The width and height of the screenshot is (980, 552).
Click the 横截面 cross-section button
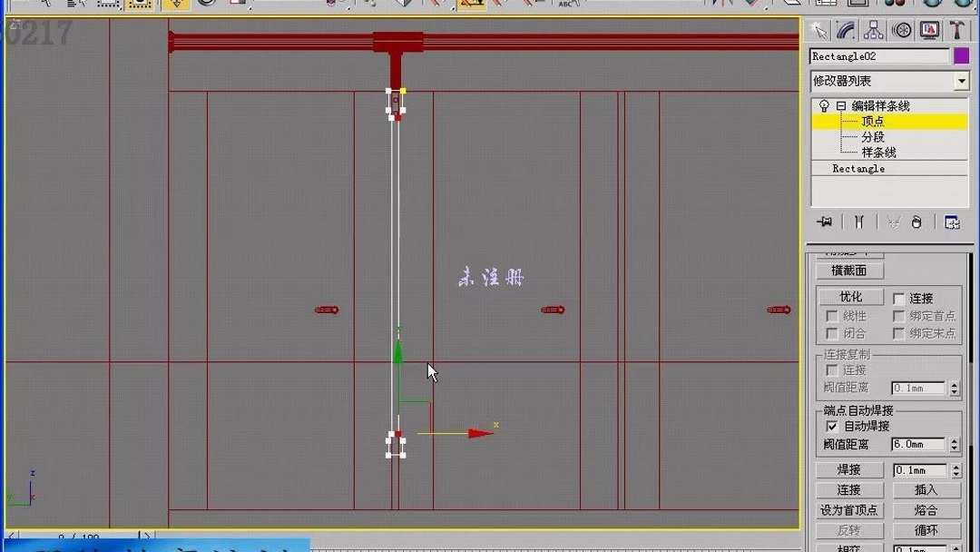pos(849,270)
